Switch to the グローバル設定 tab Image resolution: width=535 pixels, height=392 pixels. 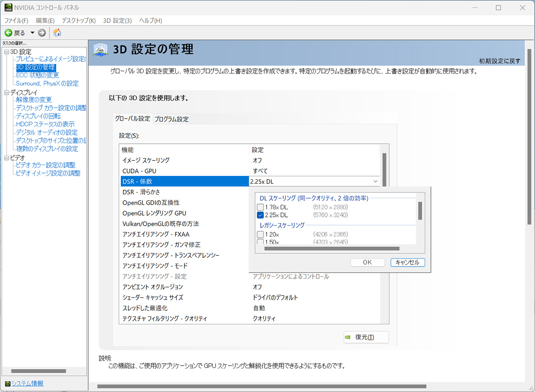point(132,119)
